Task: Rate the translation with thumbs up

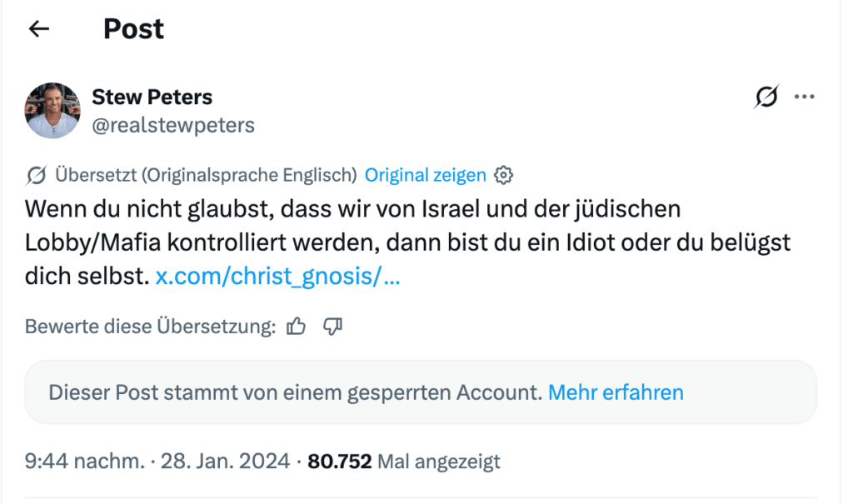Action: 296,327
